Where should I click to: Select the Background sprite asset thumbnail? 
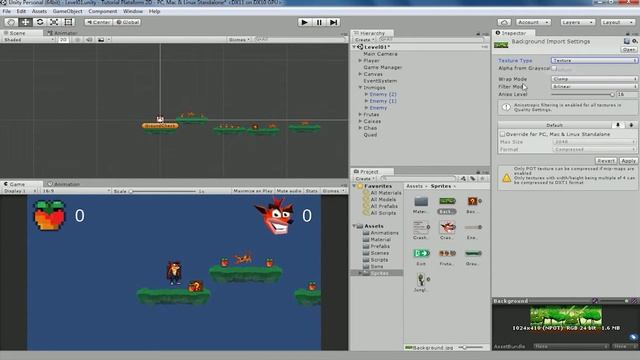click(x=447, y=201)
